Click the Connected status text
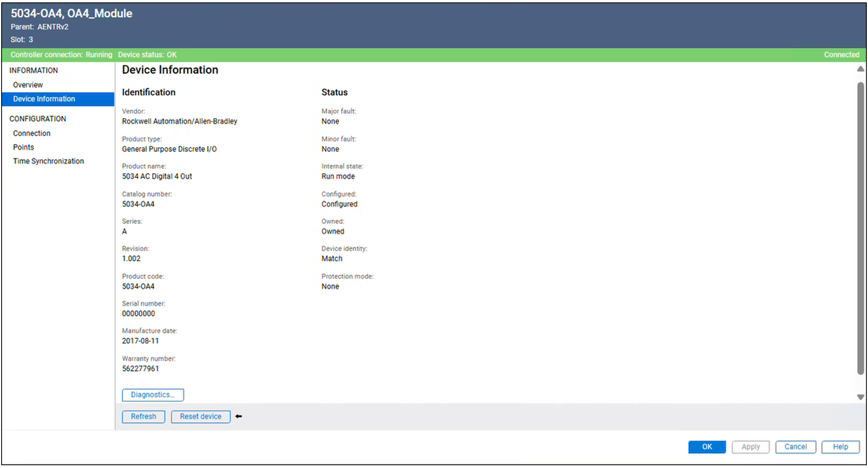 click(x=842, y=55)
